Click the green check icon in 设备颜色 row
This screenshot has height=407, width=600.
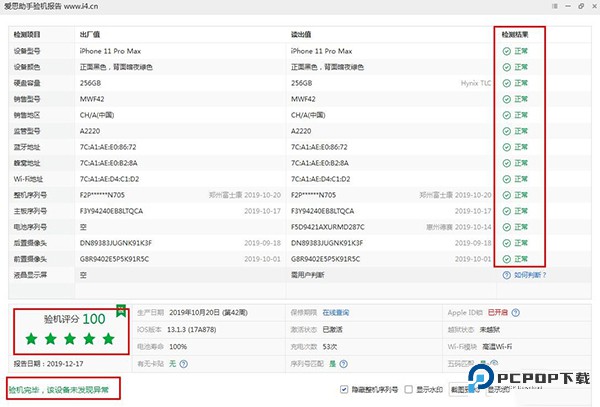tap(507, 67)
